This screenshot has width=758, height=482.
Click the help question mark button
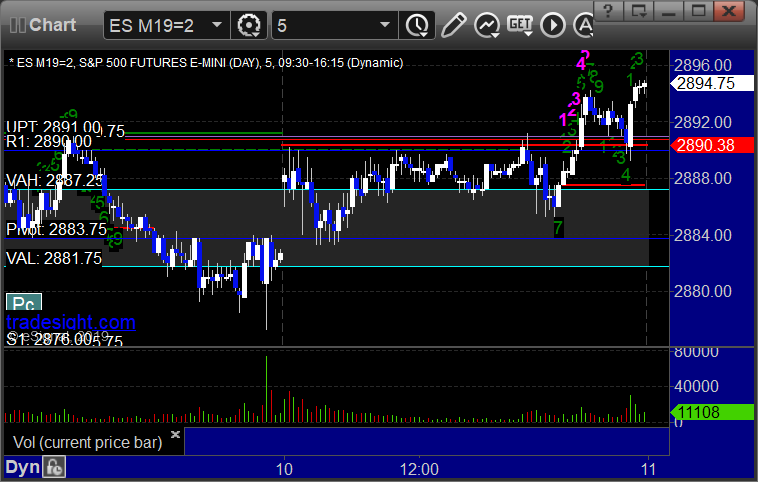[x=608, y=11]
